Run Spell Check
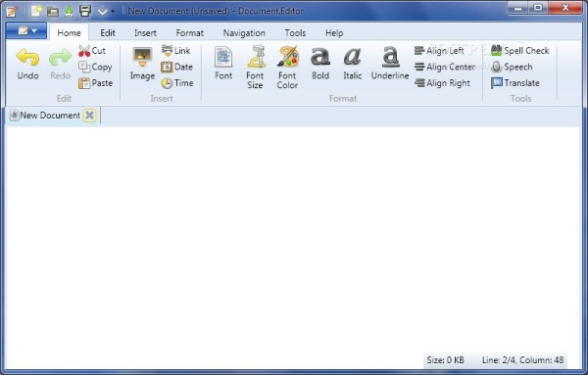This screenshot has width=588, height=375. tap(519, 51)
